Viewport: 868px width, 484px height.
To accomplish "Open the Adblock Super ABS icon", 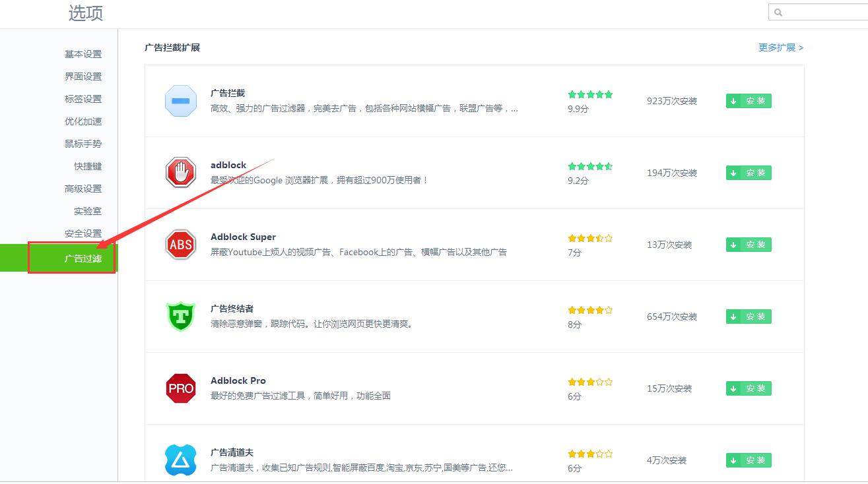I will click(180, 245).
